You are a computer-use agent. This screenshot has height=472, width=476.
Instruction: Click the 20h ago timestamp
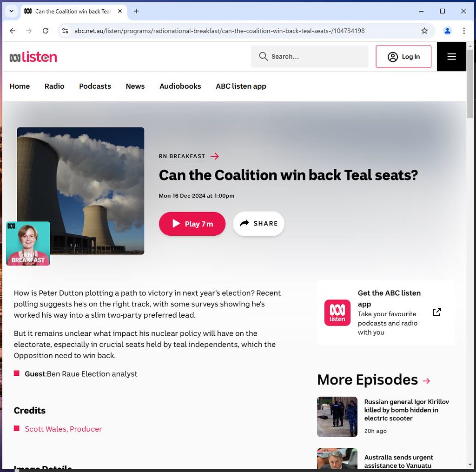point(375,431)
